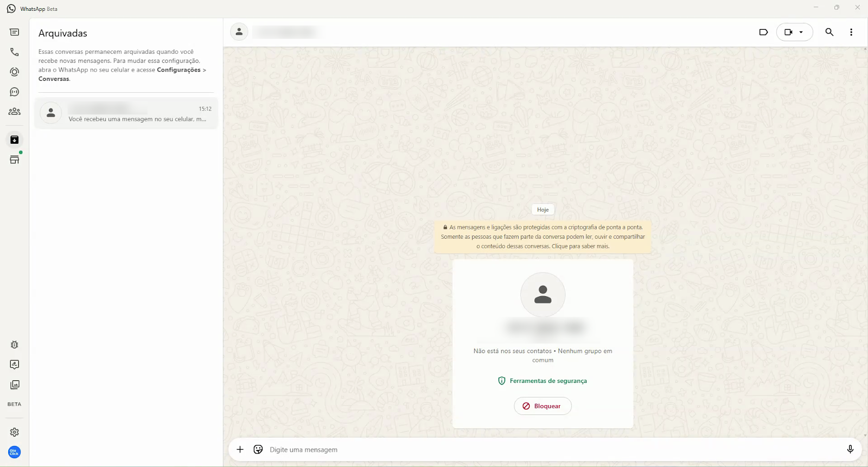Screen dimensions: 868x467
Task: Open the feedback pencil-bubble icon
Action: click(x=15, y=364)
